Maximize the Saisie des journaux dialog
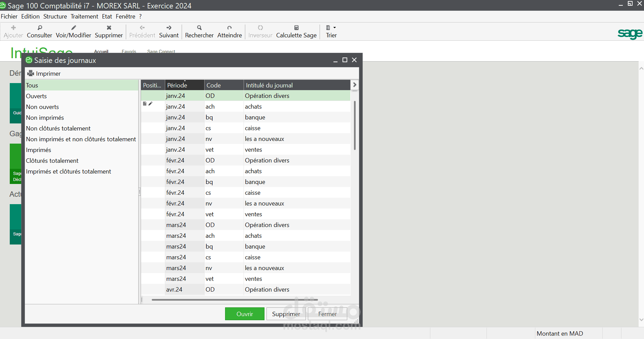644x339 pixels. pyautogui.click(x=345, y=60)
